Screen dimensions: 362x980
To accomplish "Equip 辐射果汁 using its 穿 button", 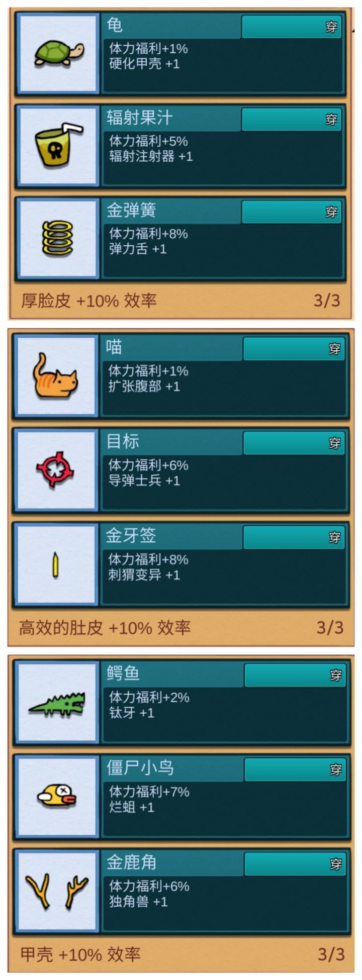I will click(x=292, y=119).
